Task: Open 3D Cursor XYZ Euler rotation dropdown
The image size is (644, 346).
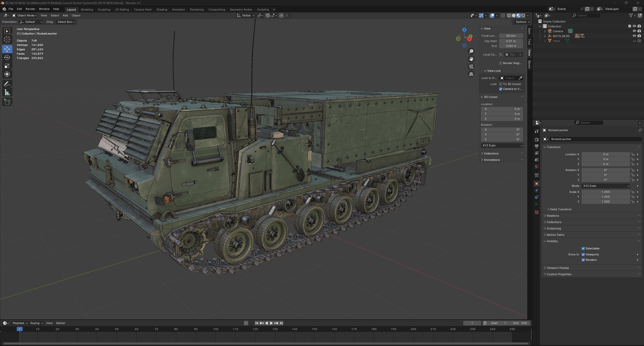Action: [x=502, y=146]
